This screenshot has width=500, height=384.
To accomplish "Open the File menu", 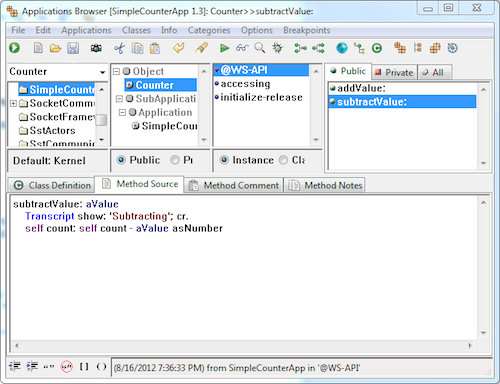I will click(x=18, y=30).
